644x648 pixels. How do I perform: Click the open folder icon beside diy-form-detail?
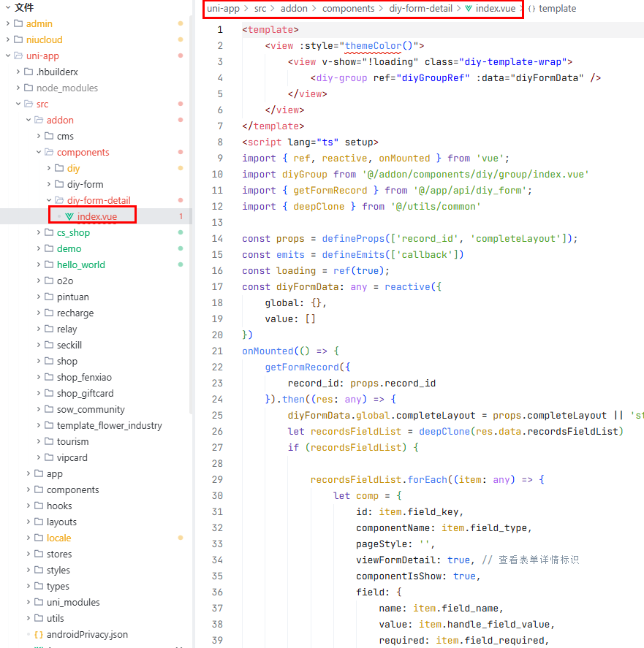pos(59,200)
